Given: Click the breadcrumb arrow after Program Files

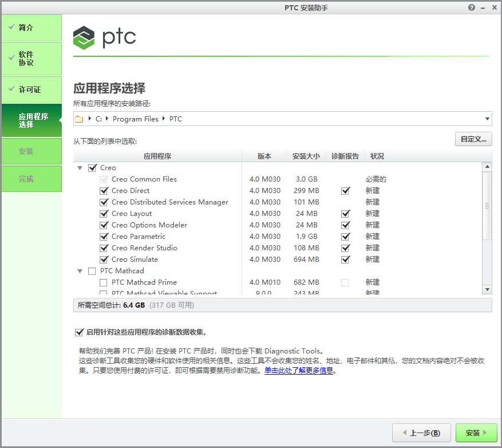Looking at the screenshot, I should point(162,119).
